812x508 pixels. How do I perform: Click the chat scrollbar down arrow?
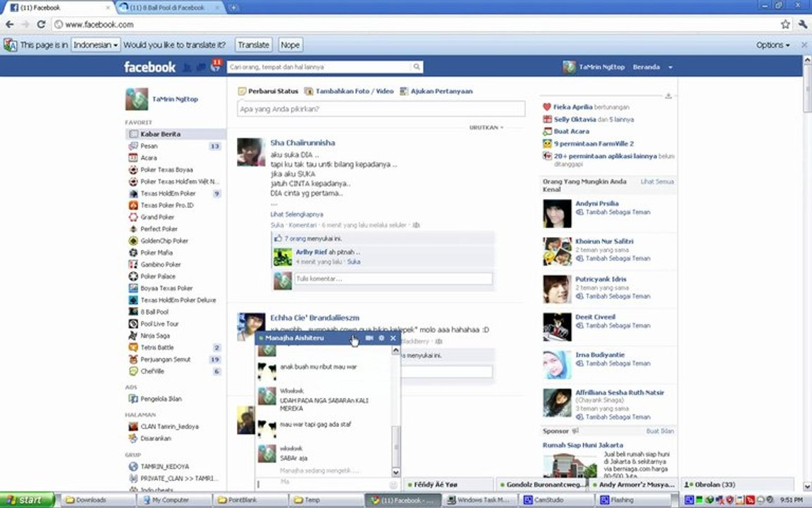[395, 472]
